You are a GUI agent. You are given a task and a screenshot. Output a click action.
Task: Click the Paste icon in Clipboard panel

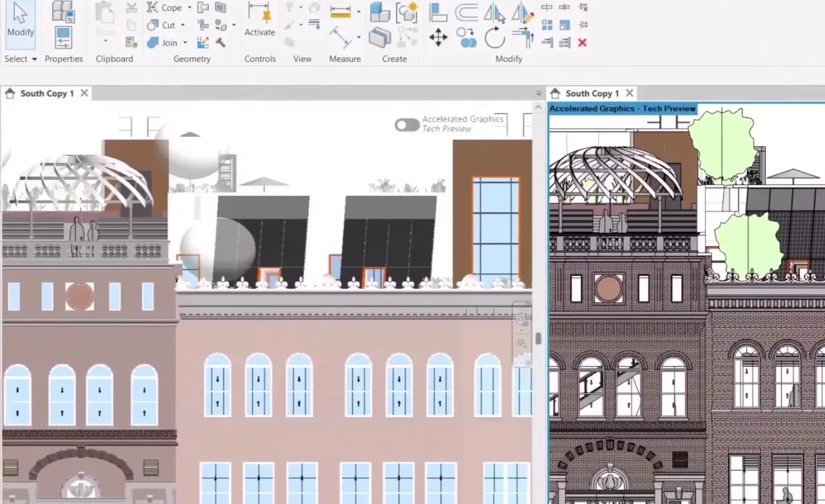[104, 13]
